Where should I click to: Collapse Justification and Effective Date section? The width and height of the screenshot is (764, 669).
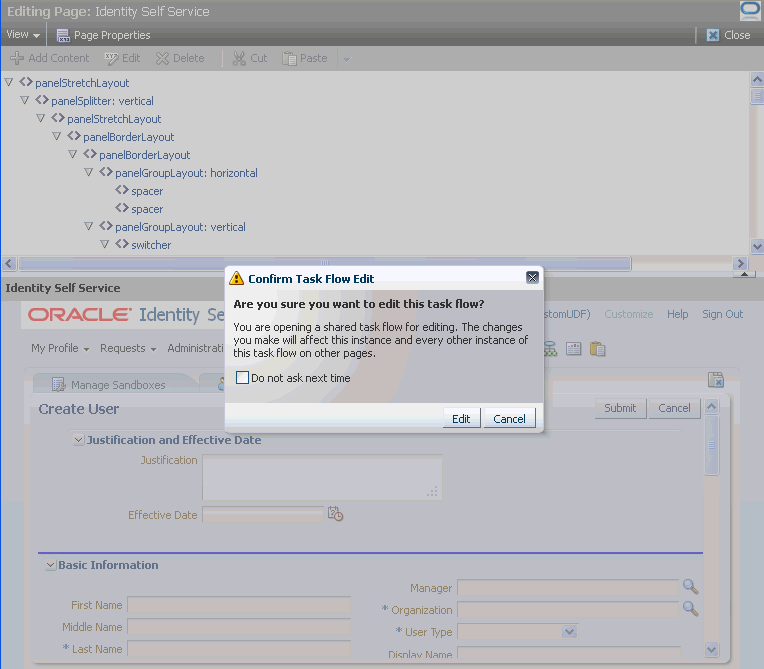(x=78, y=440)
